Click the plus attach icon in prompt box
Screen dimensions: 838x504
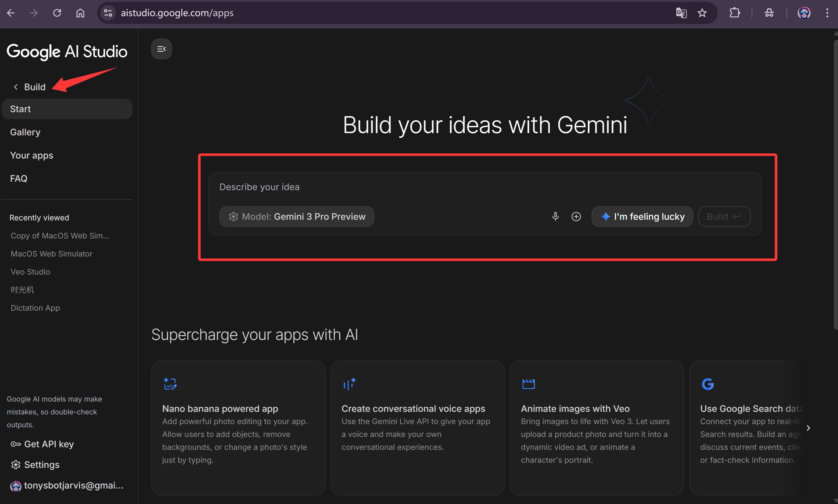tap(576, 217)
